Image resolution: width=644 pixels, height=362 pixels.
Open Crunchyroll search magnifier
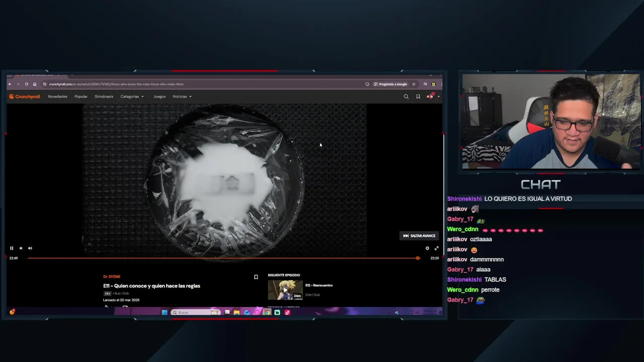click(x=406, y=97)
